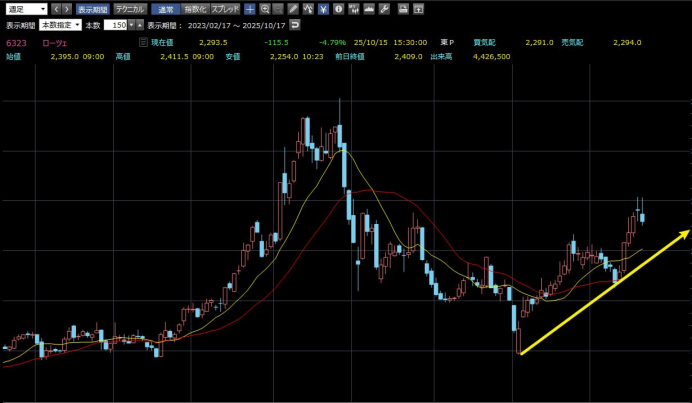Enable the crosshair cursor tool

[249, 8]
